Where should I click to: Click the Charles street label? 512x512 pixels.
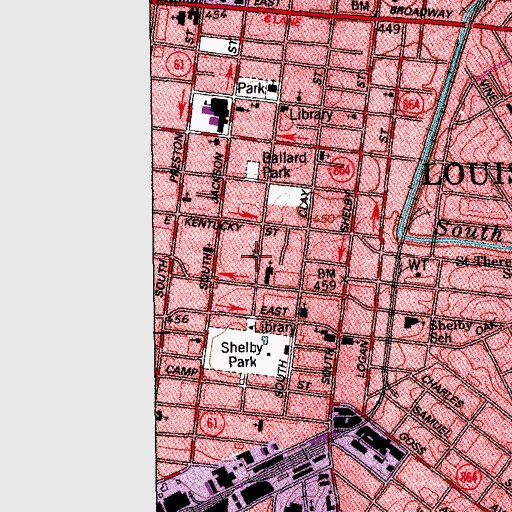[x=443, y=391]
